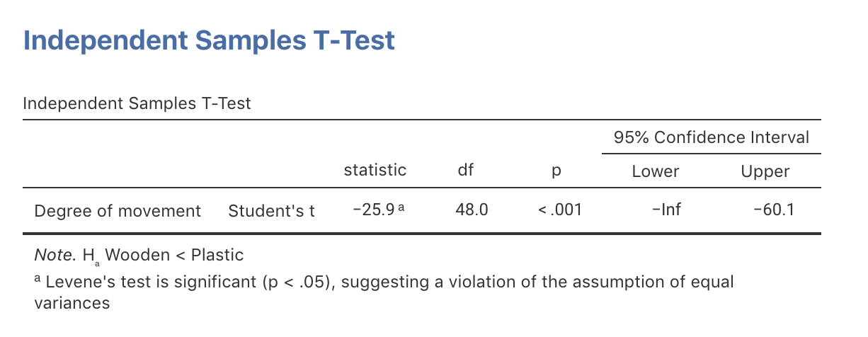Select the Upper column header
This screenshot has width=868, height=337.
(765, 171)
